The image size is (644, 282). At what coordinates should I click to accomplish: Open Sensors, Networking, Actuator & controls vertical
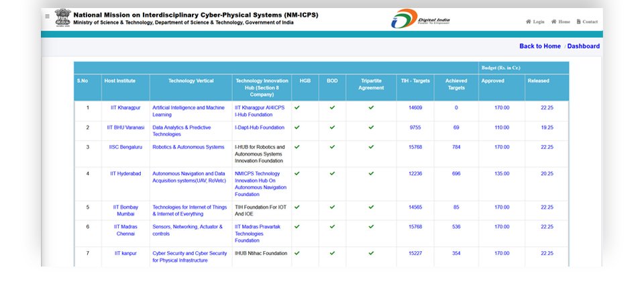click(x=187, y=230)
